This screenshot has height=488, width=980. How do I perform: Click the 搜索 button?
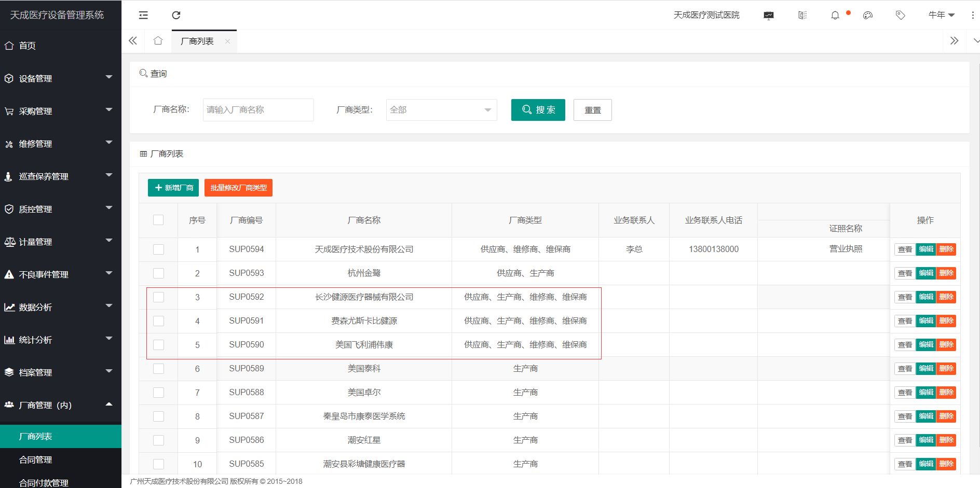538,110
